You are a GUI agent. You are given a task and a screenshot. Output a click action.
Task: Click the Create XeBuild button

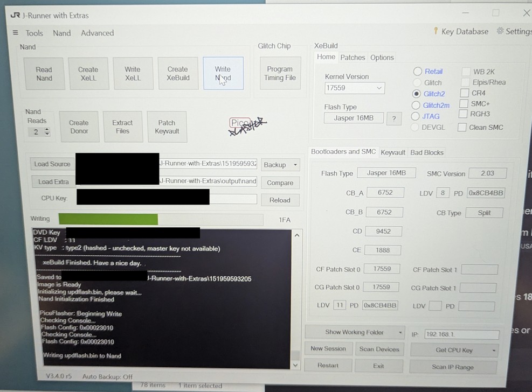click(x=178, y=74)
